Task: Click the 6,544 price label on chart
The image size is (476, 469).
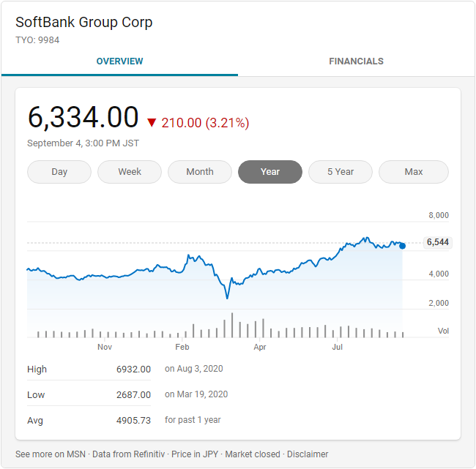Action: [x=437, y=243]
